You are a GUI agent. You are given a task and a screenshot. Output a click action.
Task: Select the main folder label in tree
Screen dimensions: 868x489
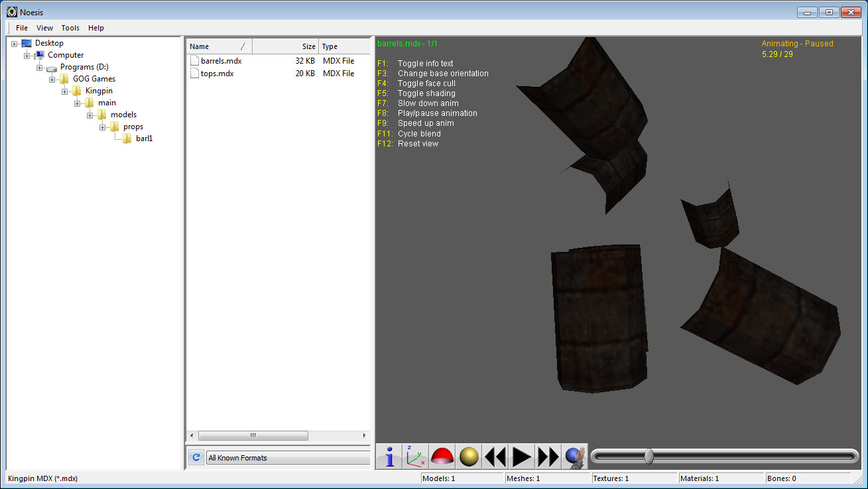pos(107,103)
